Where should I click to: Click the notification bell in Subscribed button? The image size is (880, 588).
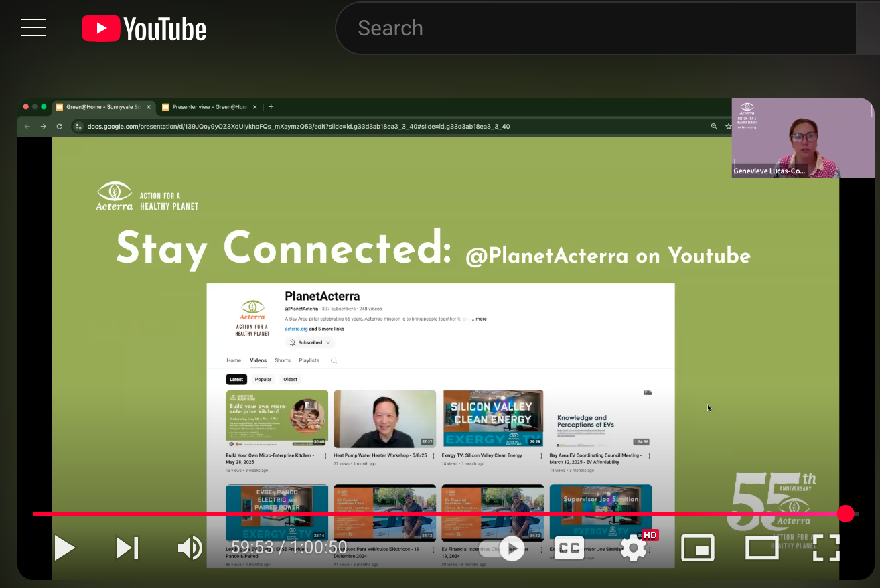(293, 342)
